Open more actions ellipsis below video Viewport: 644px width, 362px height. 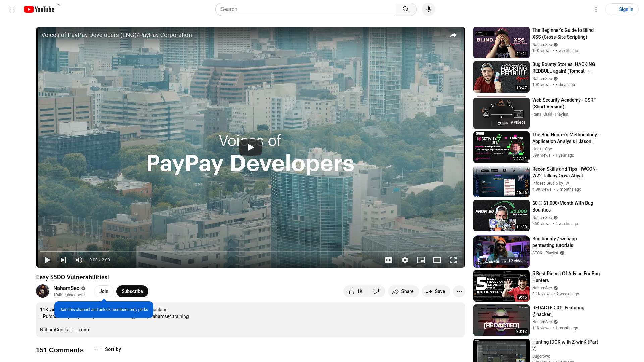pos(459,291)
